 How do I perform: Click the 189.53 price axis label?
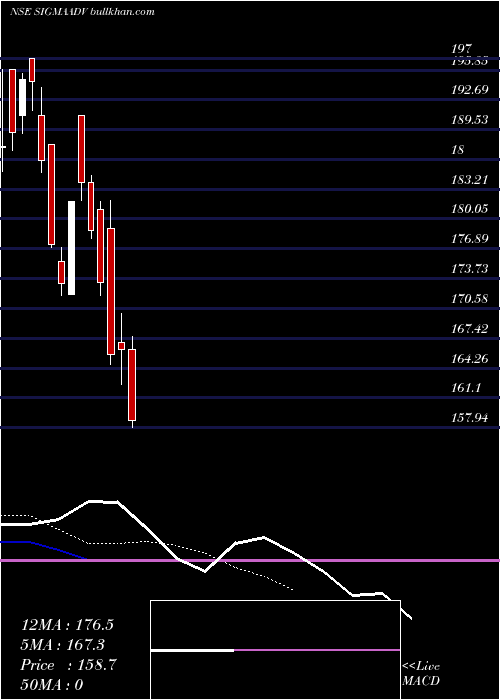(x=470, y=120)
